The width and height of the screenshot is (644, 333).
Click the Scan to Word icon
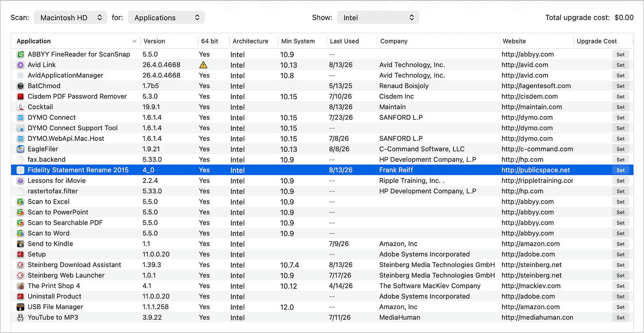tap(20, 233)
